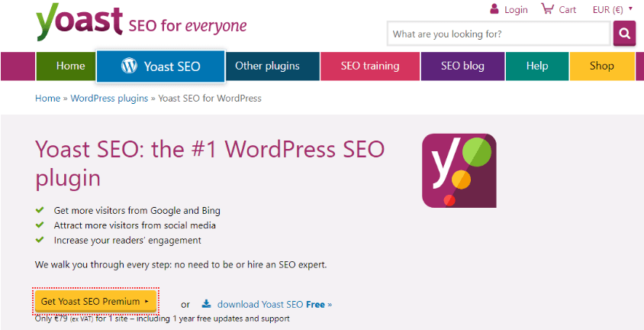Click the Get Yoast SEO Premium button

pos(95,301)
